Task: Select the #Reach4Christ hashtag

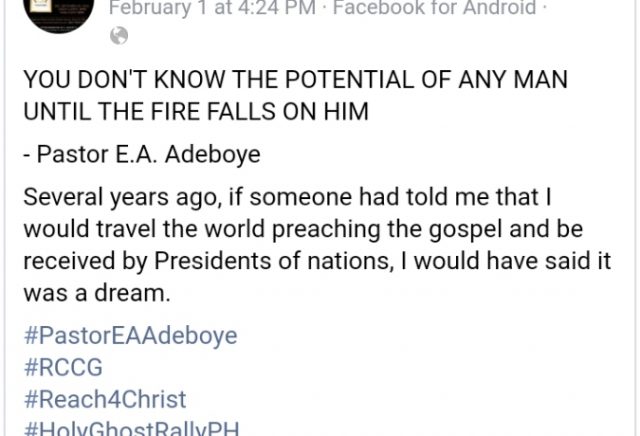Action: click(x=104, y=399)
